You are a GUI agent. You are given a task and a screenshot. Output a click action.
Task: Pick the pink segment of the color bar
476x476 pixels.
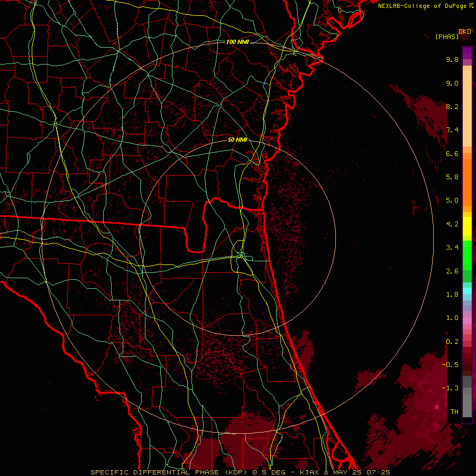click(x=467, y=321)
